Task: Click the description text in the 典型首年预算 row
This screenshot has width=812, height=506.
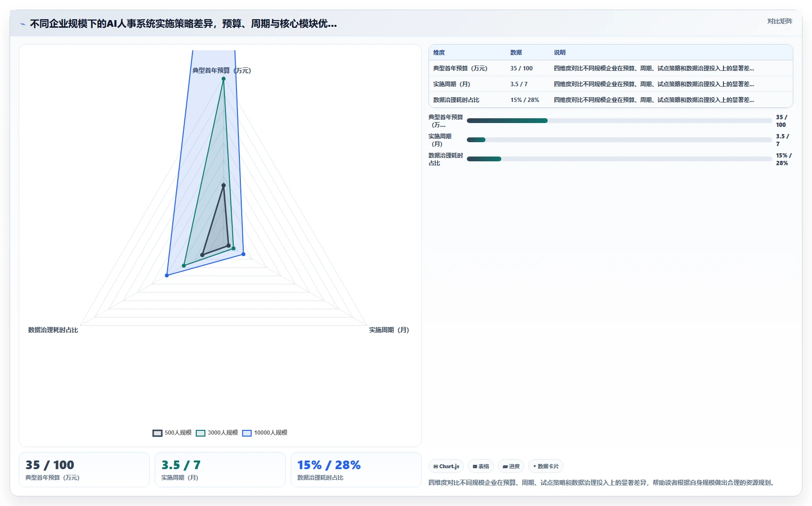Action: pos(654,68)
